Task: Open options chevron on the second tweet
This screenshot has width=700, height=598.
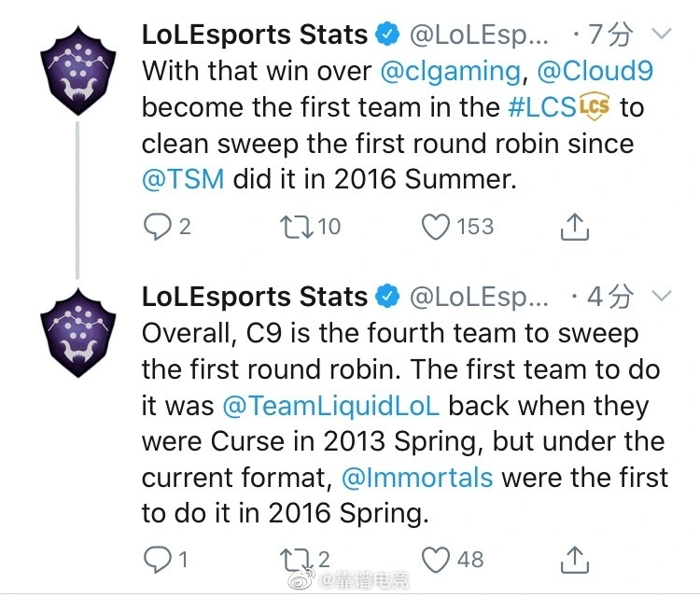Action: [x=661, y=296]
